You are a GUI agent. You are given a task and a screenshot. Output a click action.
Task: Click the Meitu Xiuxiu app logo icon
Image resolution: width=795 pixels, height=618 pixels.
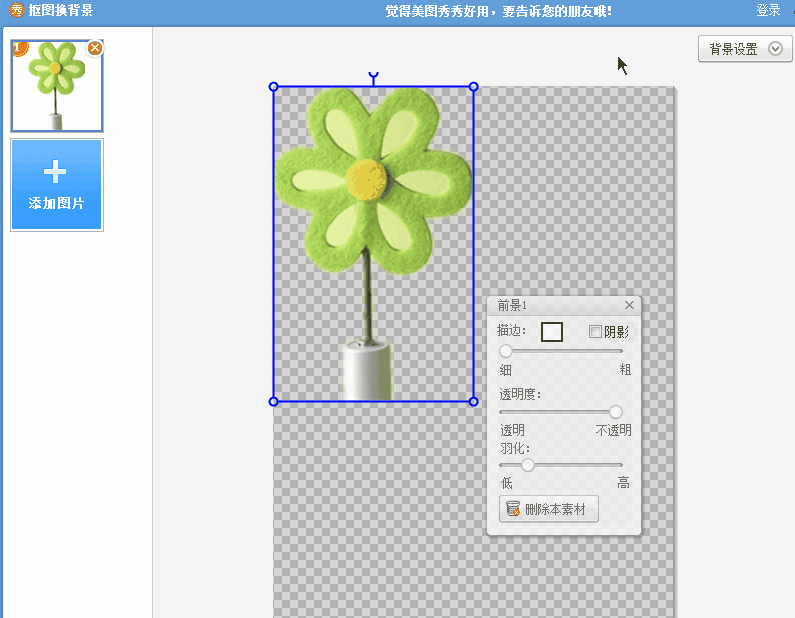pos(17,10)
